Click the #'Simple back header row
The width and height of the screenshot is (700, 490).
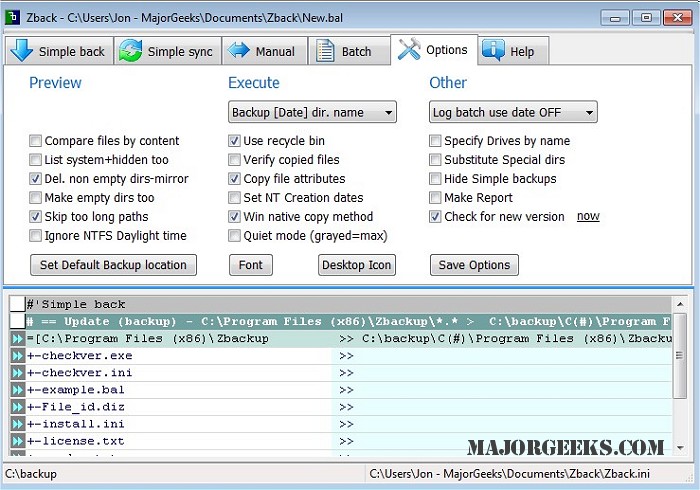pyautogui.click(x=341, y=304)
